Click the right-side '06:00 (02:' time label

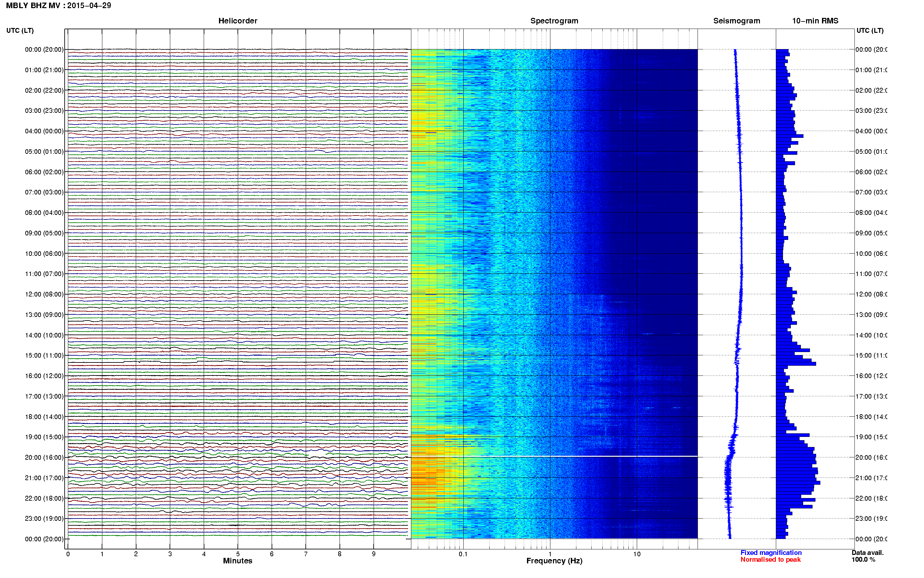point(871,172)
